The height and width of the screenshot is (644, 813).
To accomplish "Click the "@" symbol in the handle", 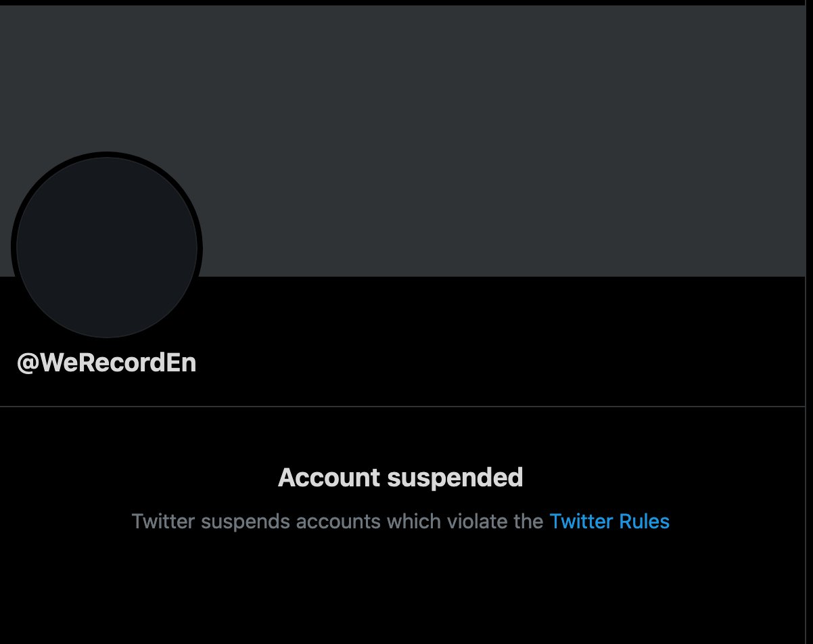I will point(28,364).
